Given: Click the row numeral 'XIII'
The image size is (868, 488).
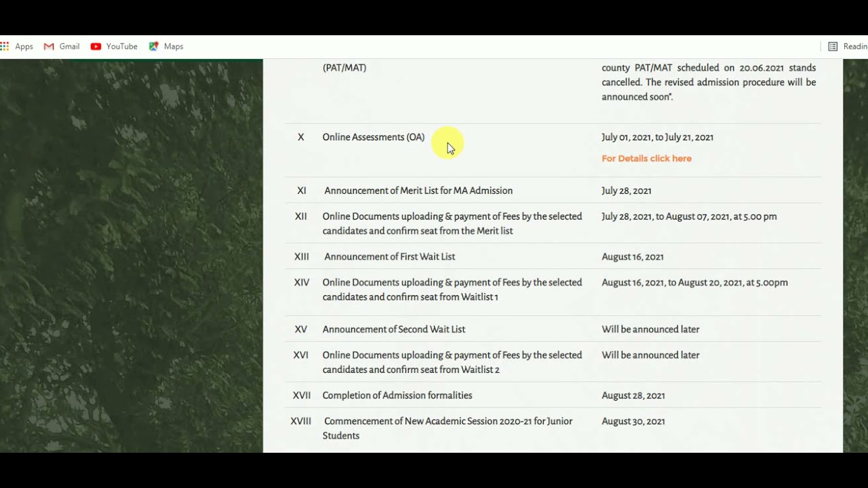Looking at the screenshot, I should (302, 256).
